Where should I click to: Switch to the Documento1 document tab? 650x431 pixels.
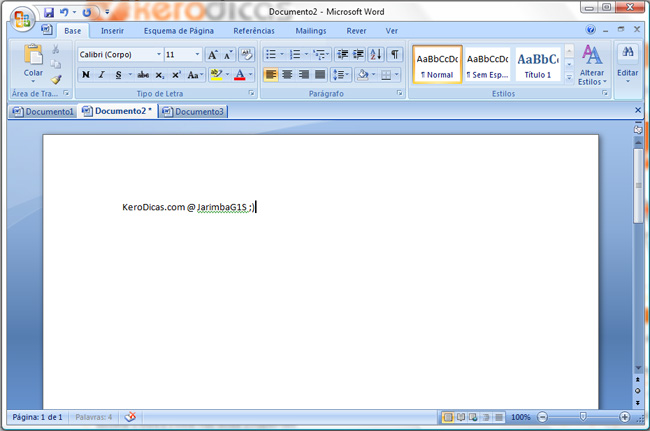43,111
